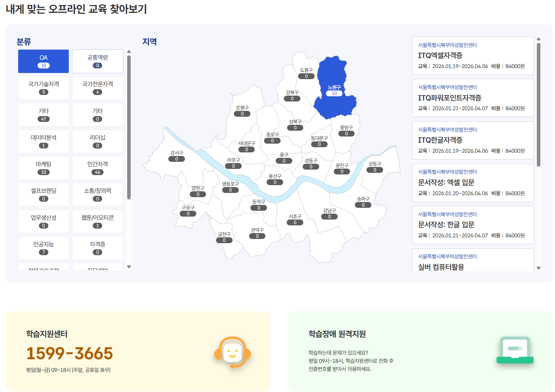Select 용산구 district on the map

click(x=275, y=179)
